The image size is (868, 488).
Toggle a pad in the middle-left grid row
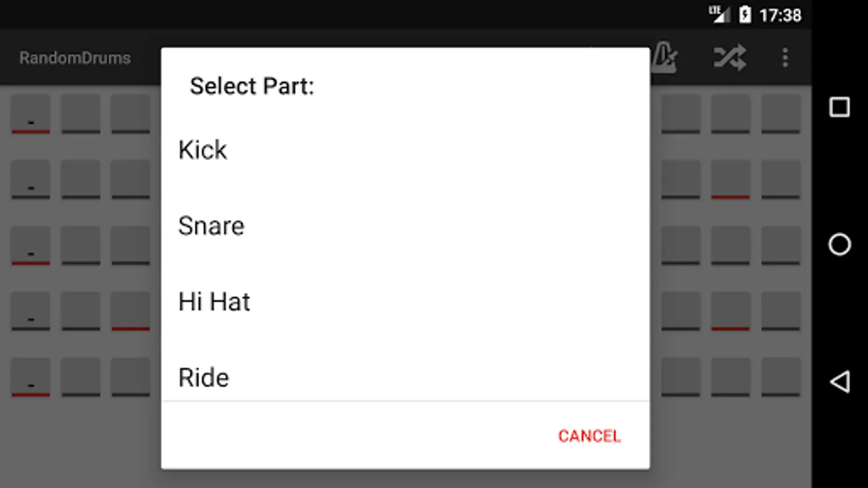click(x=30, y=246)
